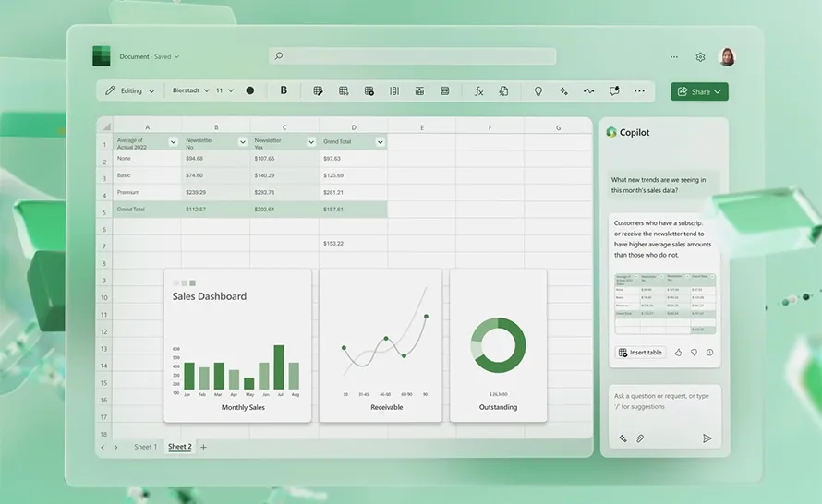Open filter dropdown for Average of Actual 2022
Image resolution: width=822 pixels, height=504 pixels.
pyautogui.click(x=173, y=142)
